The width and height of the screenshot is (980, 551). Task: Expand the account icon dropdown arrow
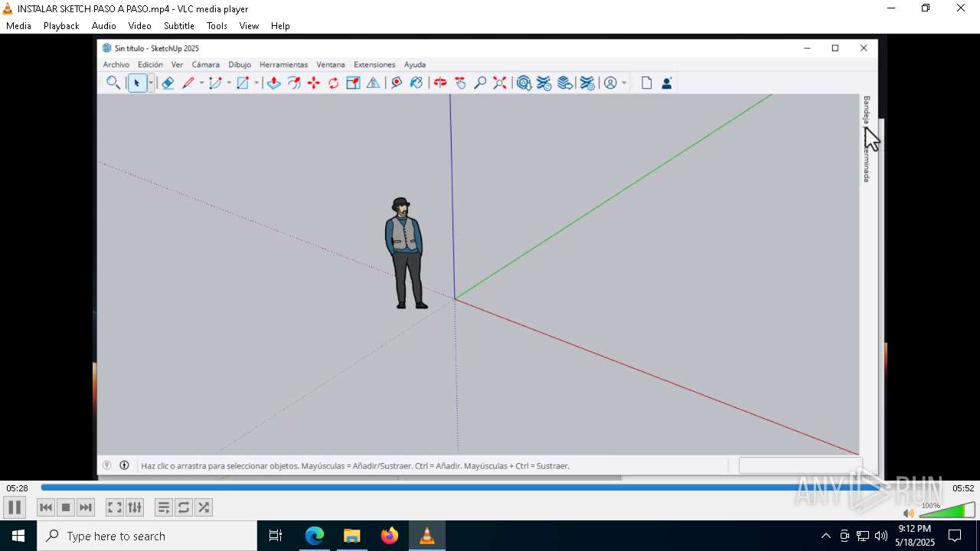624,83
